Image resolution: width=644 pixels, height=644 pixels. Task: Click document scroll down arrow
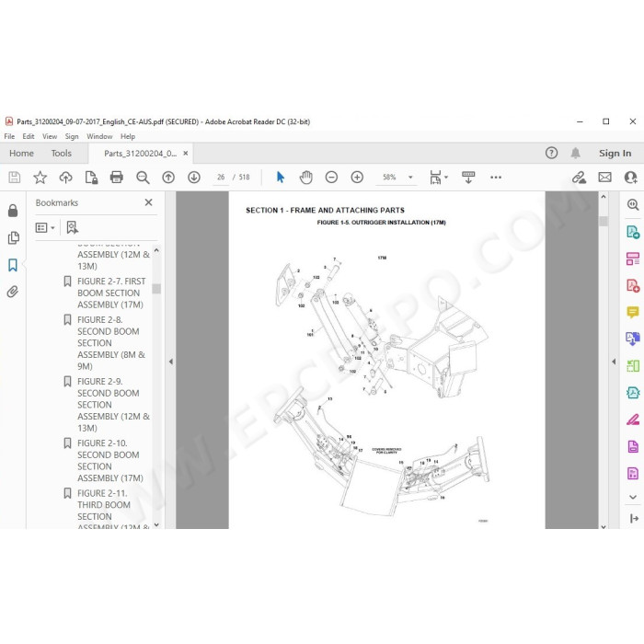(604, 526)
